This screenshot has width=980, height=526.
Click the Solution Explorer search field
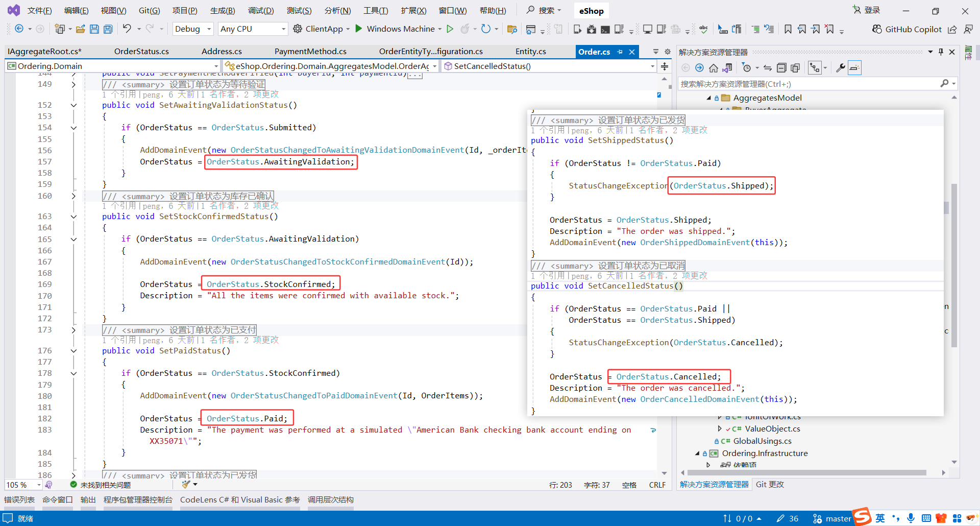[818, 84]
